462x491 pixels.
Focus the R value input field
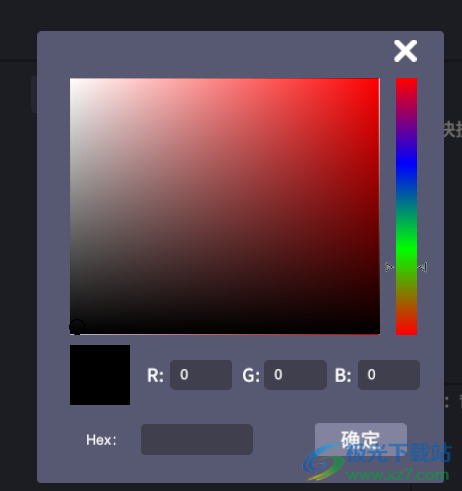201,375
